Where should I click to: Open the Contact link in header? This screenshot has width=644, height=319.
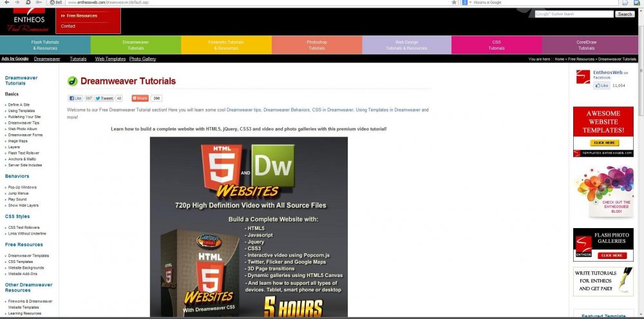68,26
